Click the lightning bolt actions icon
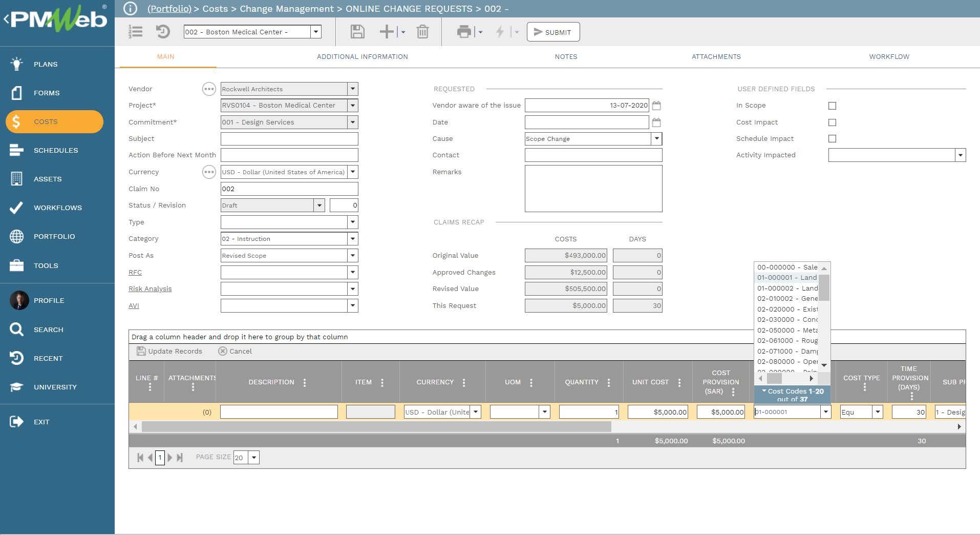The height and width of the screenshot is (535, 980). [500, 32]
